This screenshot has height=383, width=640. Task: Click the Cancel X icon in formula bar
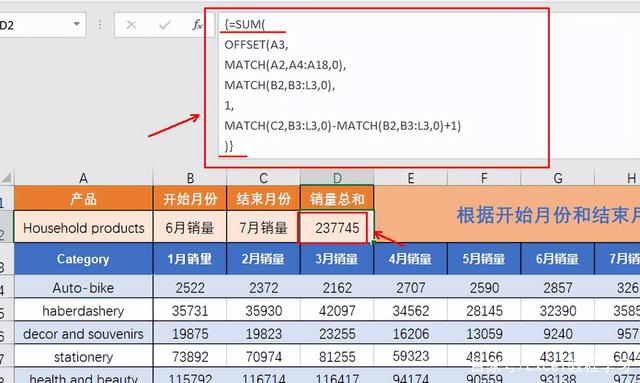[x=131, y=25]
